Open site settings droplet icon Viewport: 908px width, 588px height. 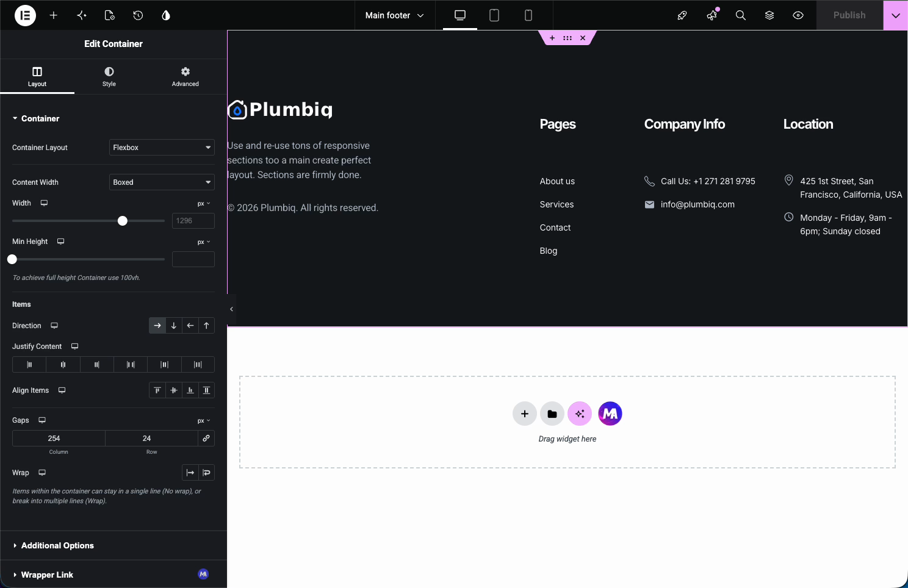pos(166,15)
